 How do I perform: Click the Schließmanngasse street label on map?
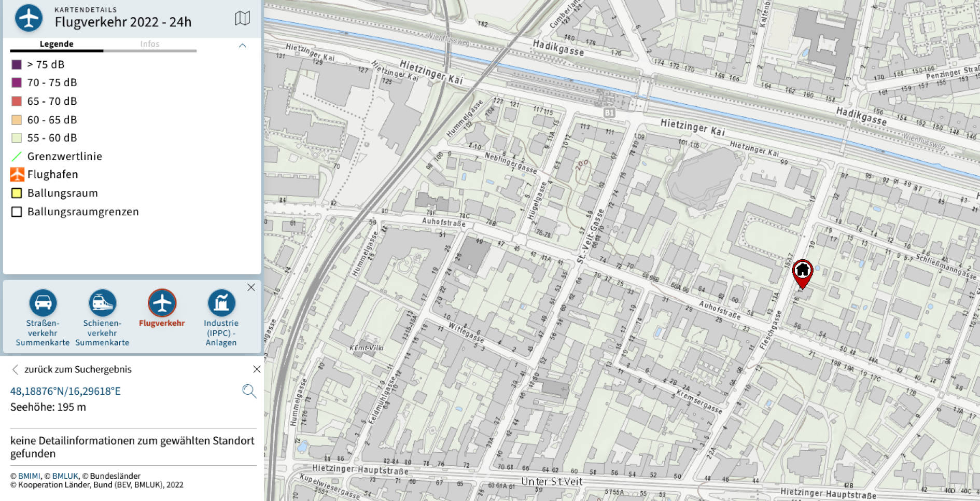tap(946, 267)
